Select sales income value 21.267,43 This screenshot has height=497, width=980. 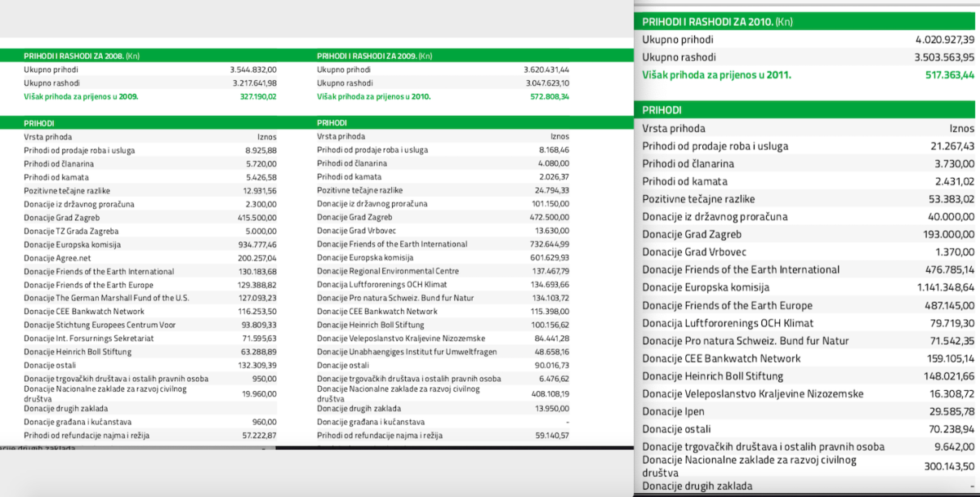point(952,146)
